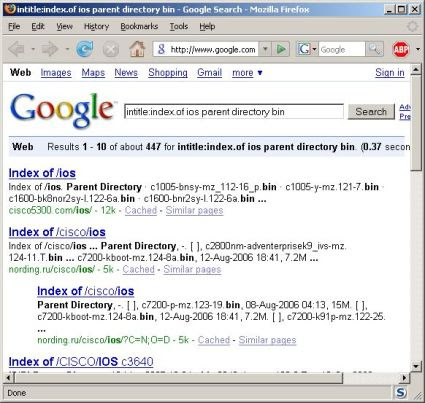Open the Tools menu
This screenshot has width=425, height=403.
[179, 26]
